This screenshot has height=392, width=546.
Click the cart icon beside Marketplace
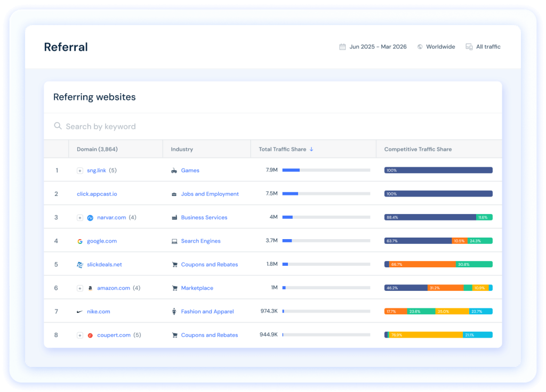tap(175, 288)
